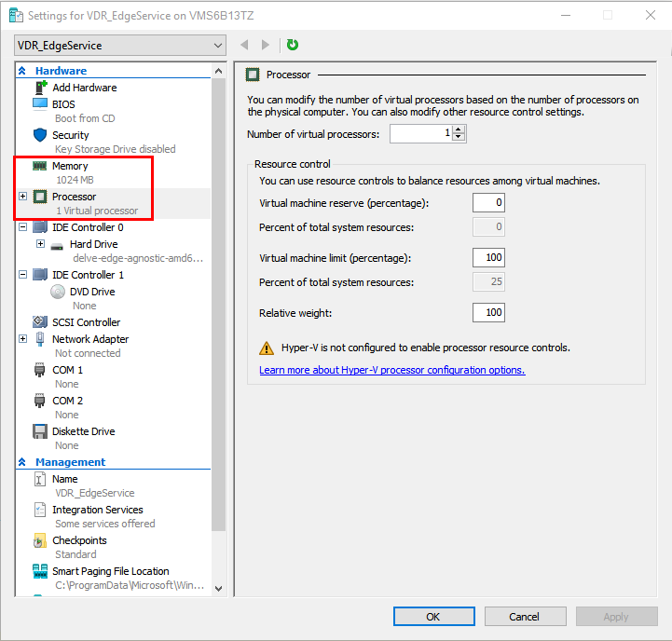Click the Virtual machine limit percentage field
672x641 pixels.
coord(488,257)
